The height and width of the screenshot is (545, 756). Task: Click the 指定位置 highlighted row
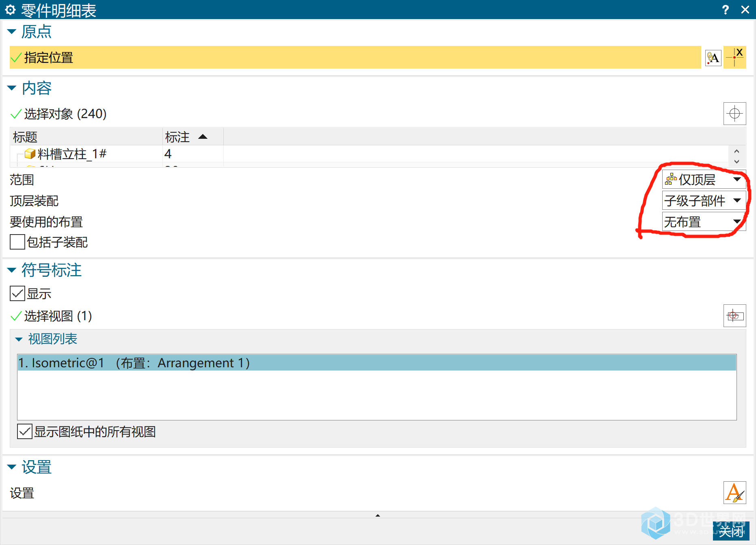(355, 57)
